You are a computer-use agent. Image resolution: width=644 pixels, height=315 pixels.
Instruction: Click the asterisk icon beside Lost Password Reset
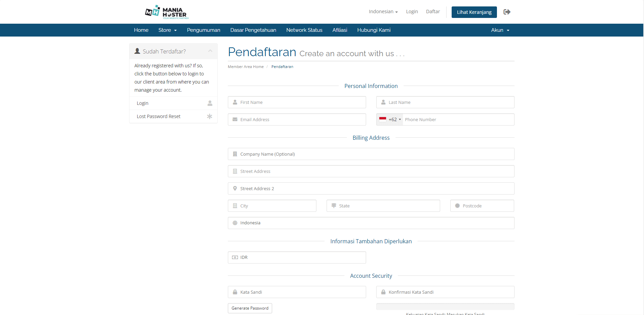pos(210,116)
